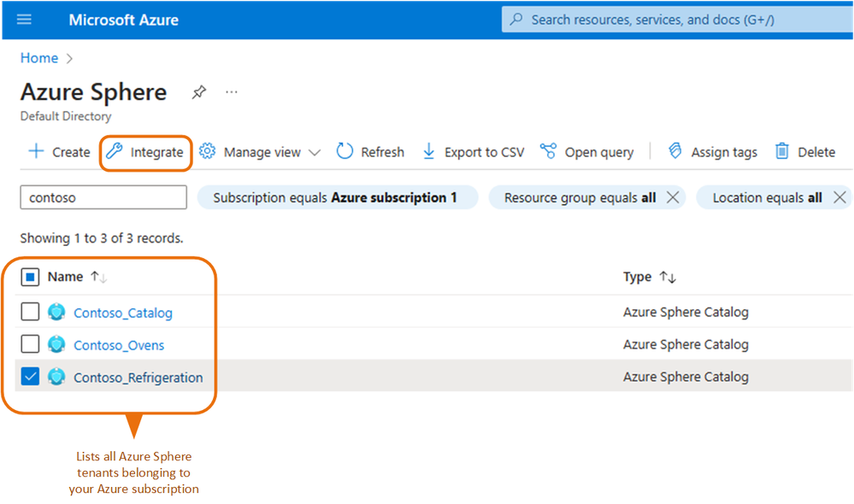Toggle the select-all checkbox in header
Screen dimensions: 854x504
tap(30, 277)
